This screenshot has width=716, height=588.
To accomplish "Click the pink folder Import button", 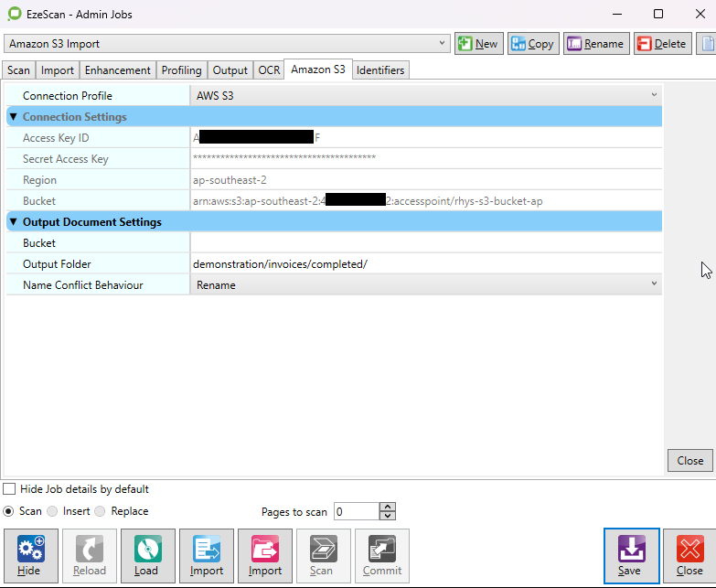I will pos(265,555).
